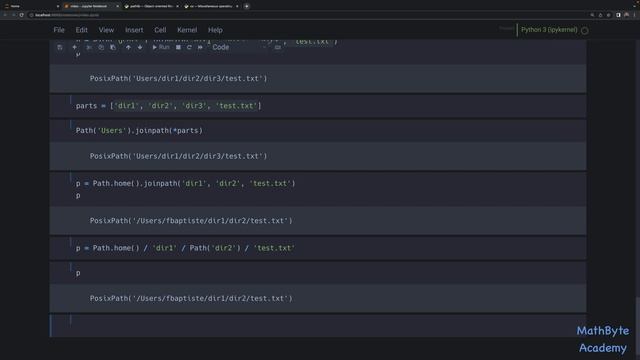This screenshot has height=360, width=640.
Task: Switch to the Home browser tab
Action: point(32,6)
